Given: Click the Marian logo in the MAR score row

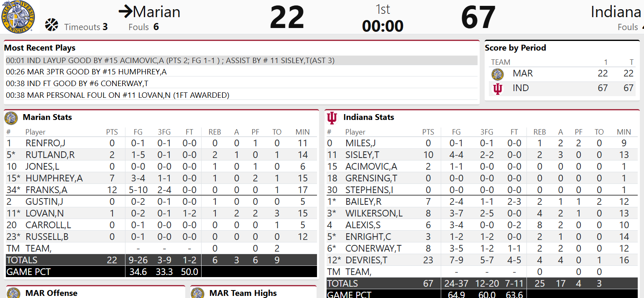Looking at the screenshot, I should pyautogui.click(x=498, y=74).
